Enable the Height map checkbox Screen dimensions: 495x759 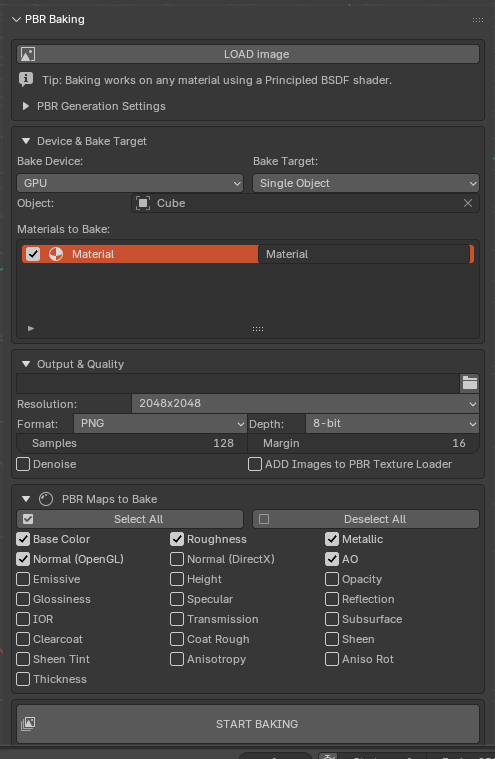177,579
